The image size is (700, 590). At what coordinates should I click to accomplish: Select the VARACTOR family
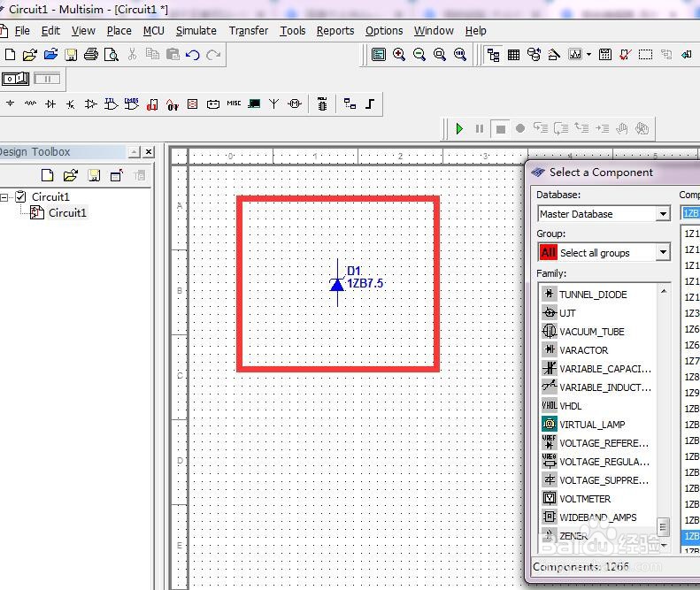584,350
